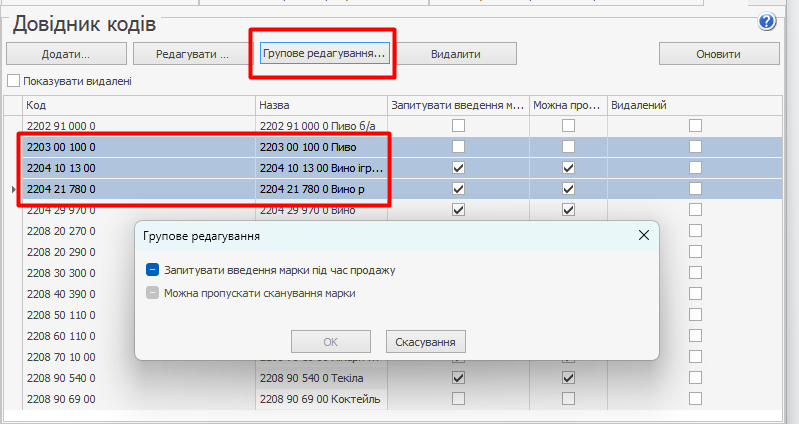
Task: Toggle Можна пропускати сканування марки checkbox
Action: point(153,294)
